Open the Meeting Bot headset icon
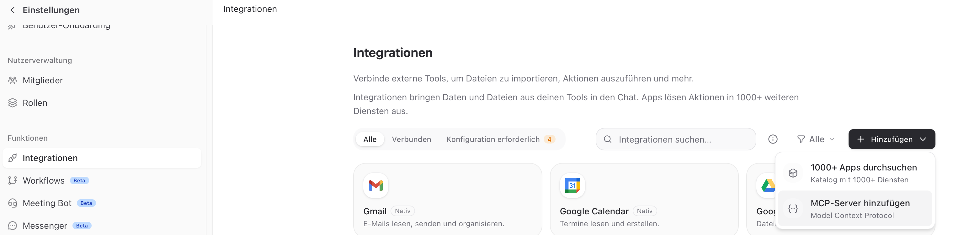 13,203
